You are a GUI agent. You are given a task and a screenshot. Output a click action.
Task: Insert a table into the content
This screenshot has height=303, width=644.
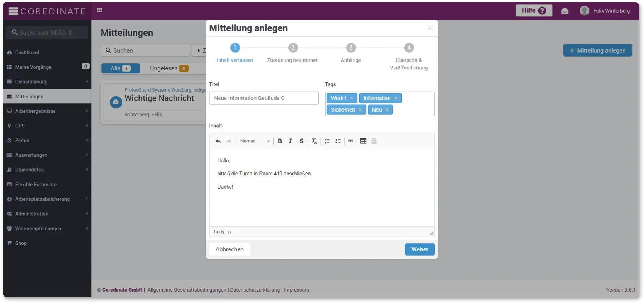pos(363,141)
